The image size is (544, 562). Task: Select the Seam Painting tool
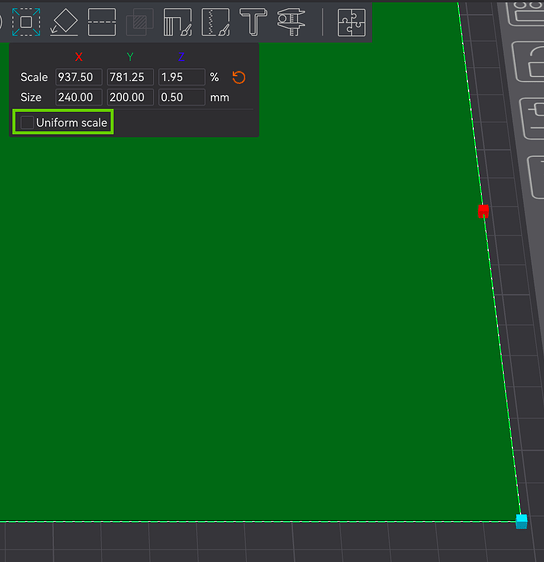point(216,22)
